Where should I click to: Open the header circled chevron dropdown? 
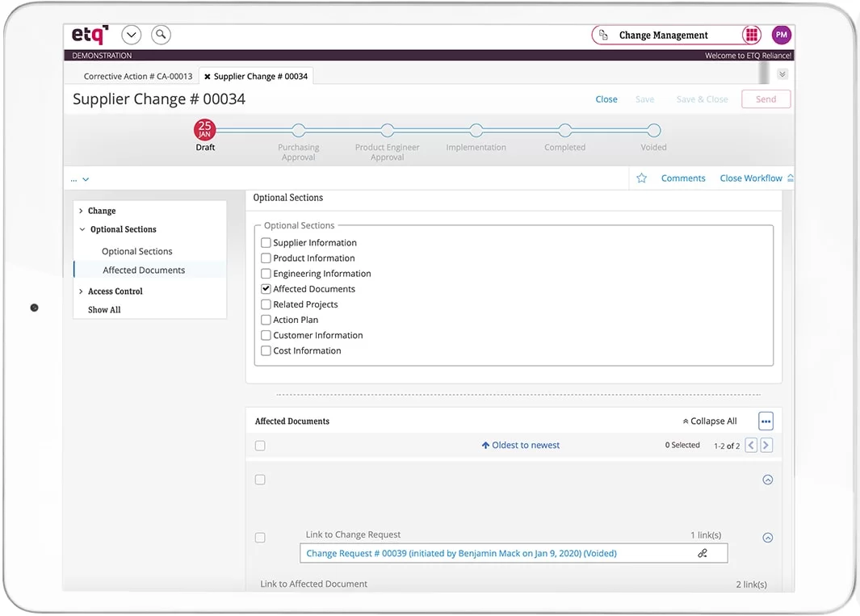[x=131, y=35]
